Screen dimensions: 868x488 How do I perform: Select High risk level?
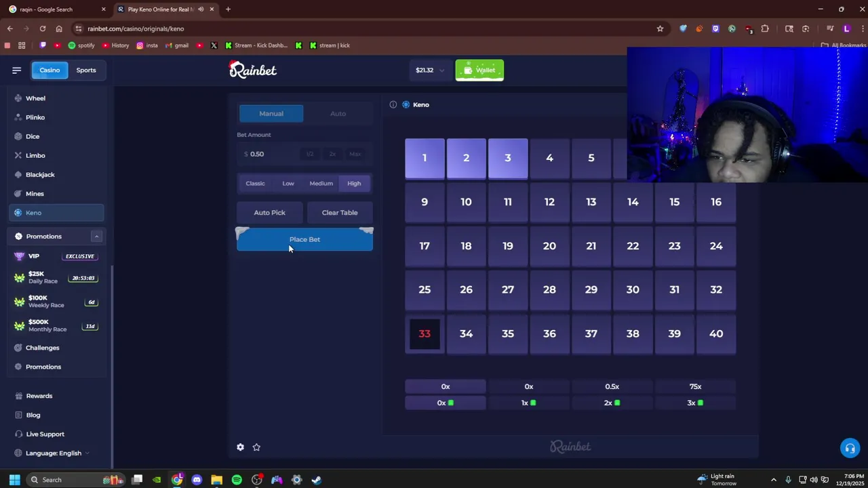pyautogui.click(x=354, y=183)
